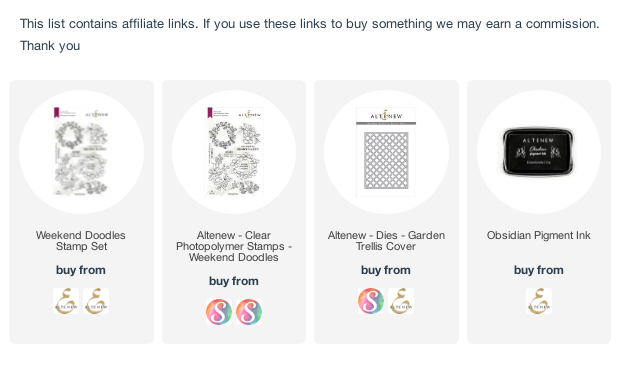The image size is (620, 365).
Task: Click the affiliate links disclosure text
Action: [310, 35]
